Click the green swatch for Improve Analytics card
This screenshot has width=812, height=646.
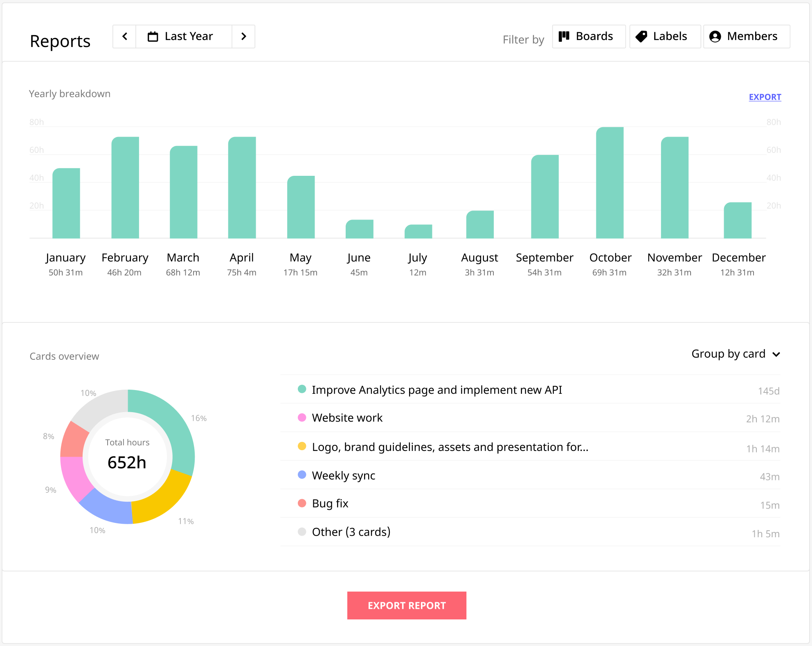coord(302,390)
